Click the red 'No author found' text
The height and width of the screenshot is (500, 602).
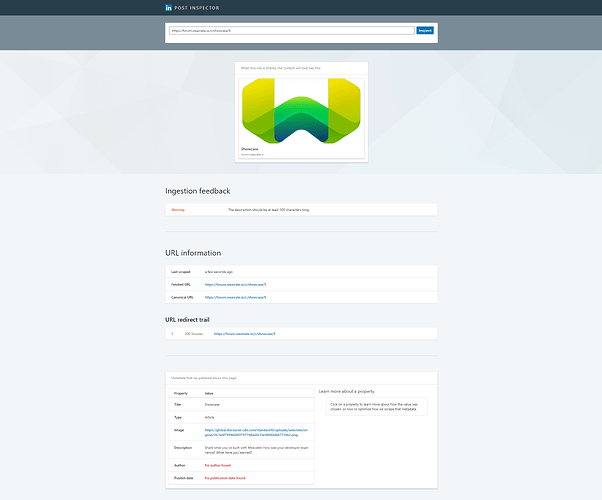coord(218,465)
